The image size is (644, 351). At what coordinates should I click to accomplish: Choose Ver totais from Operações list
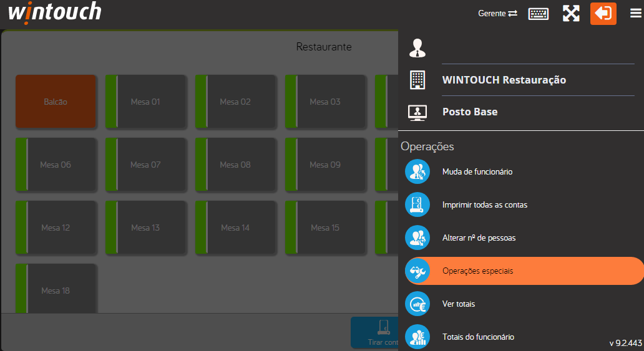point(459,304)
